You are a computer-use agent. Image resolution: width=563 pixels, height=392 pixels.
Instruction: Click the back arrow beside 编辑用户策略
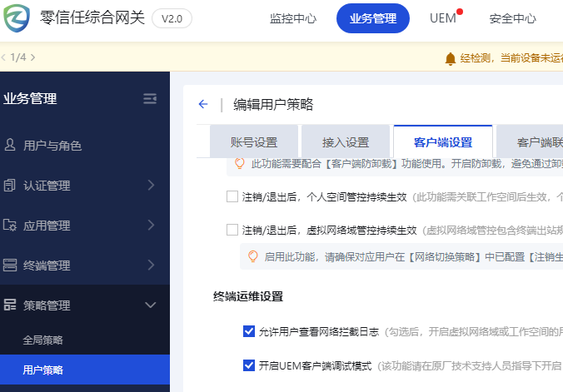tap(203, 104)
